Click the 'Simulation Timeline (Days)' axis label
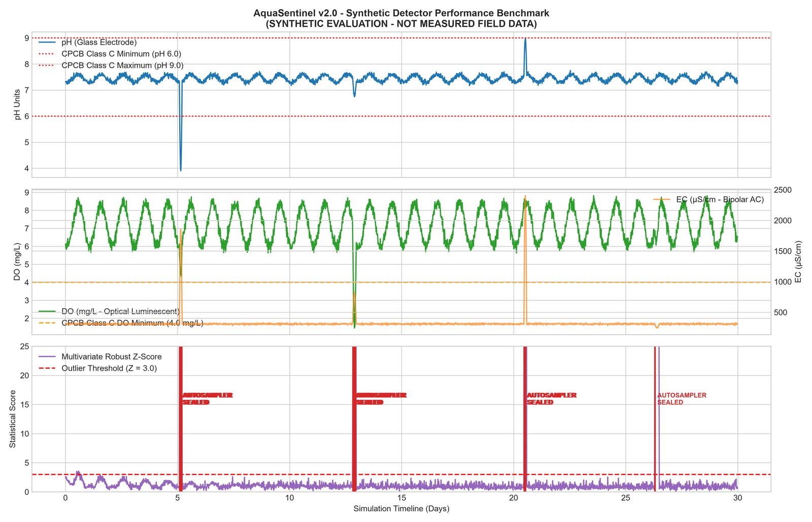The width and height of the screenshot is (812, 522). pyautogui.click(x=401, y=509)
